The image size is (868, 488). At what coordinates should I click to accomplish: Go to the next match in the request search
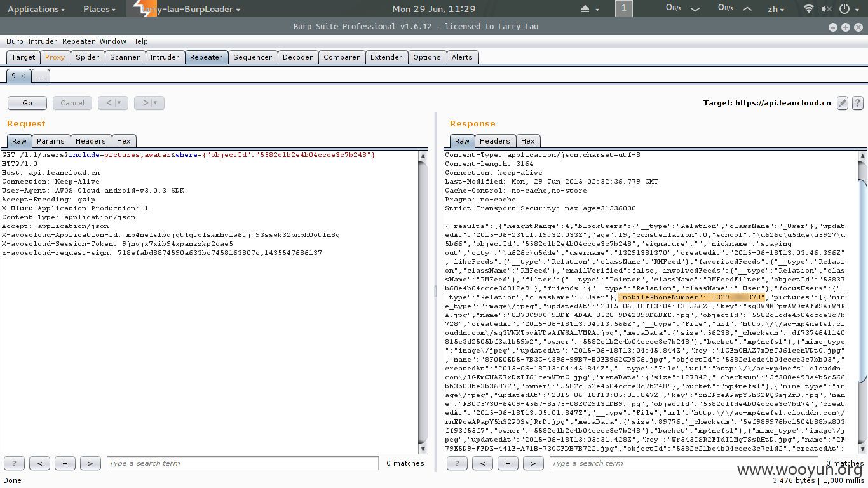(x=90, y=463)
